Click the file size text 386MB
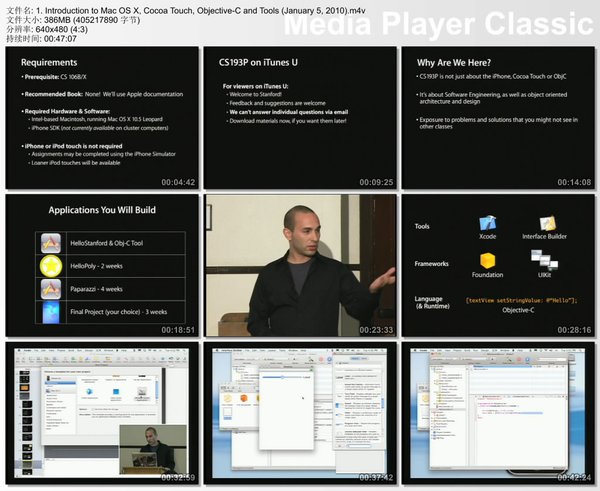The width and height of the screenshot is (600, 491). (57, 20)
